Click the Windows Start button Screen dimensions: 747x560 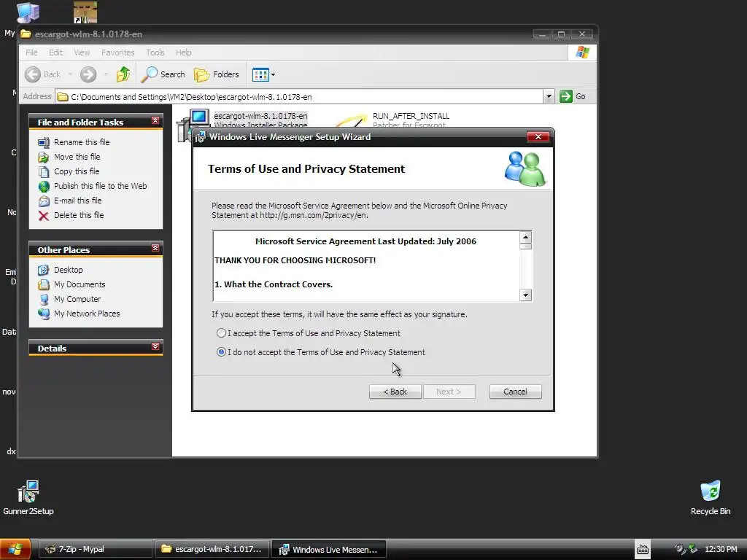[x=15, y=549]
